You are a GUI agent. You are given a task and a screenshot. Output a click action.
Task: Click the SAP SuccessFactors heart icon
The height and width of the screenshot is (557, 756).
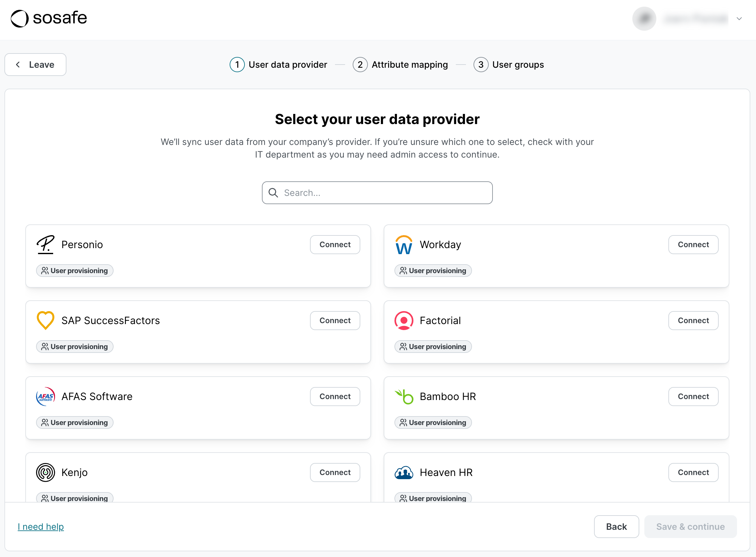click(45, 320)
